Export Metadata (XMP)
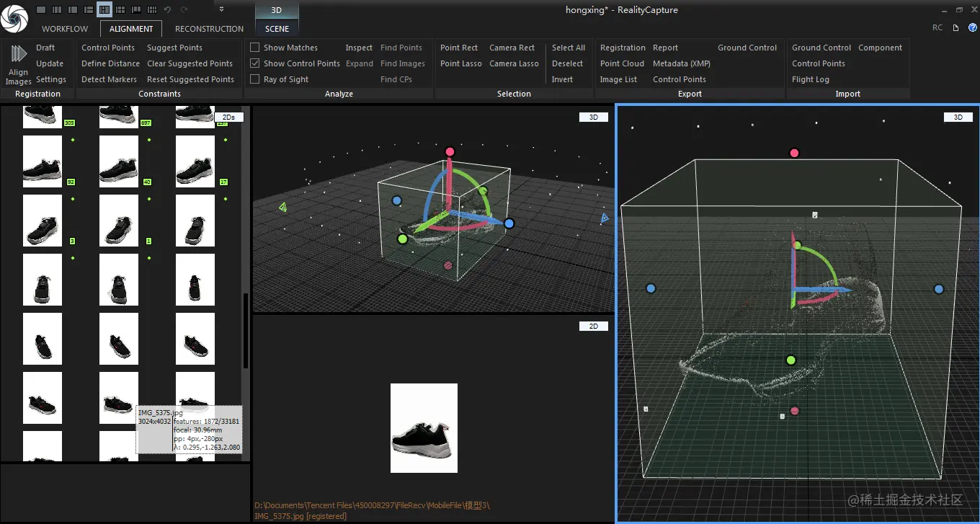The image size is (980, 524). (681, 63)
